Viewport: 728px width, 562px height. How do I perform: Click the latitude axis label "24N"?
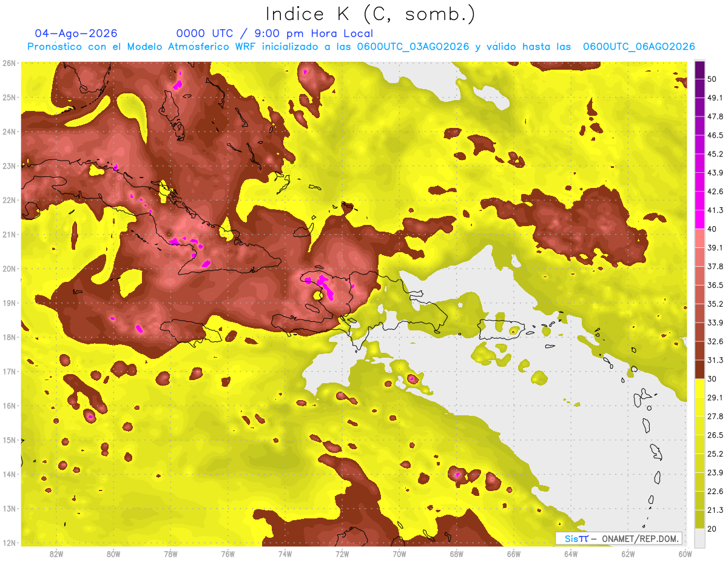(9, 132)
